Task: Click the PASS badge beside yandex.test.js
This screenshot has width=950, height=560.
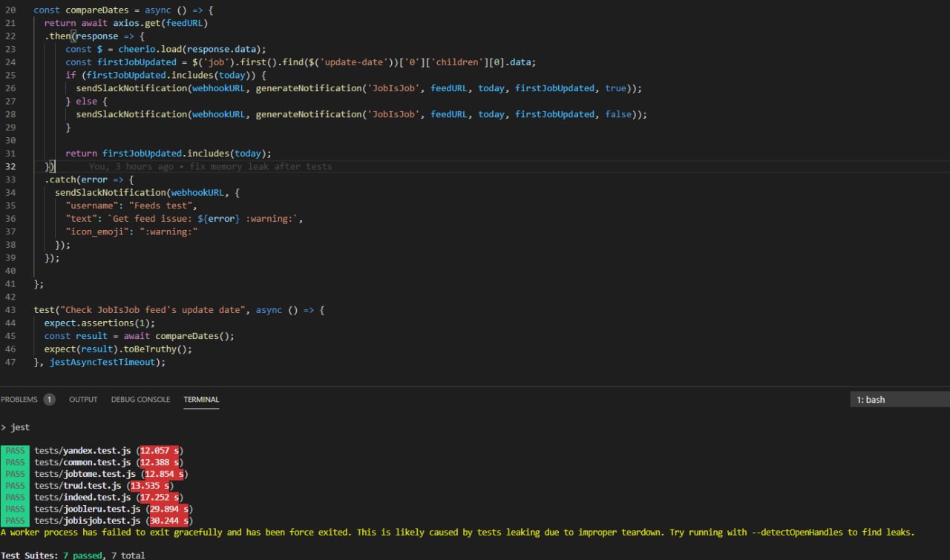Action: [15, 450]
